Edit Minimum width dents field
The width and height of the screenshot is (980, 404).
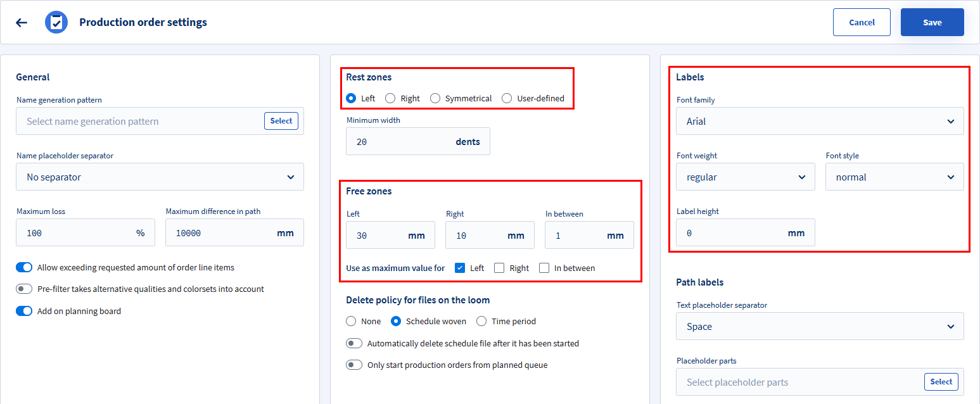pyautogui.click(x=418, y=141)
